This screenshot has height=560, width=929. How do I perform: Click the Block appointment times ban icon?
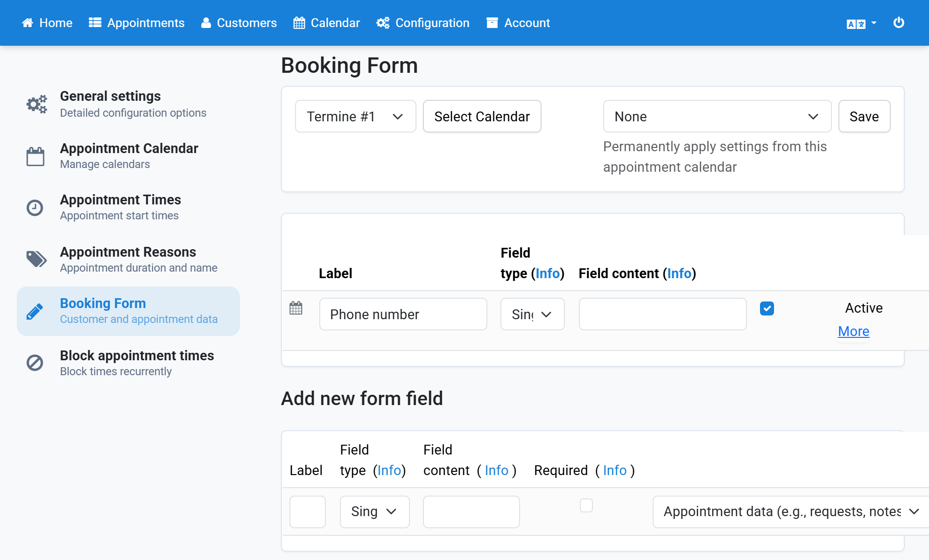(x=35, y=363)
